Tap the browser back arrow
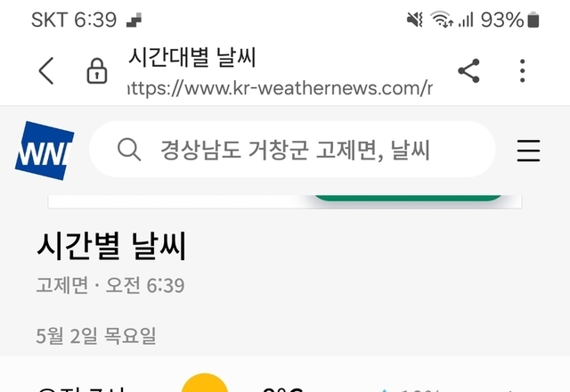The height and width of the screenshot is (392, 570). click(46, 70)
